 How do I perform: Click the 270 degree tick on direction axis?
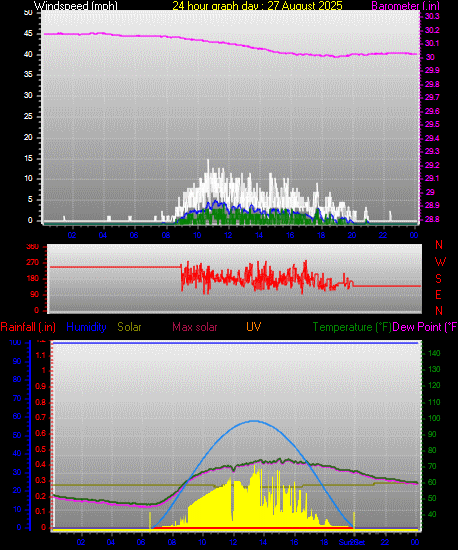tap(32, 262)
